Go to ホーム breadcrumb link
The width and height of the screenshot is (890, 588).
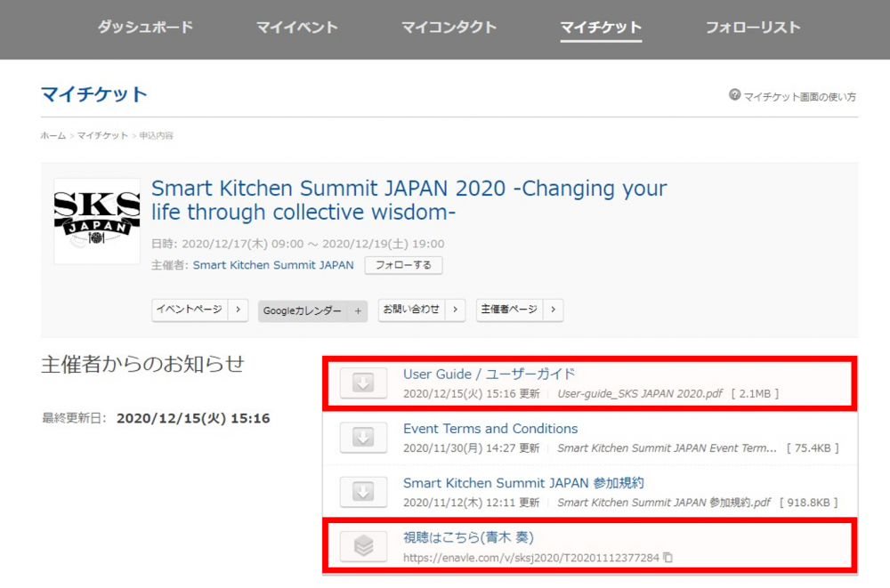[53, 135]
